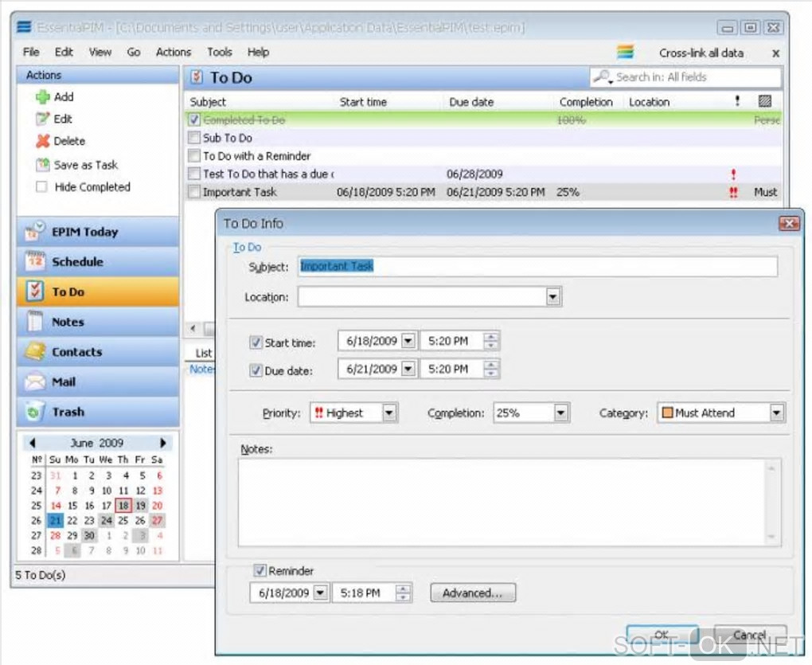Expand the Category Must Attend dropdown

[776, 413]
